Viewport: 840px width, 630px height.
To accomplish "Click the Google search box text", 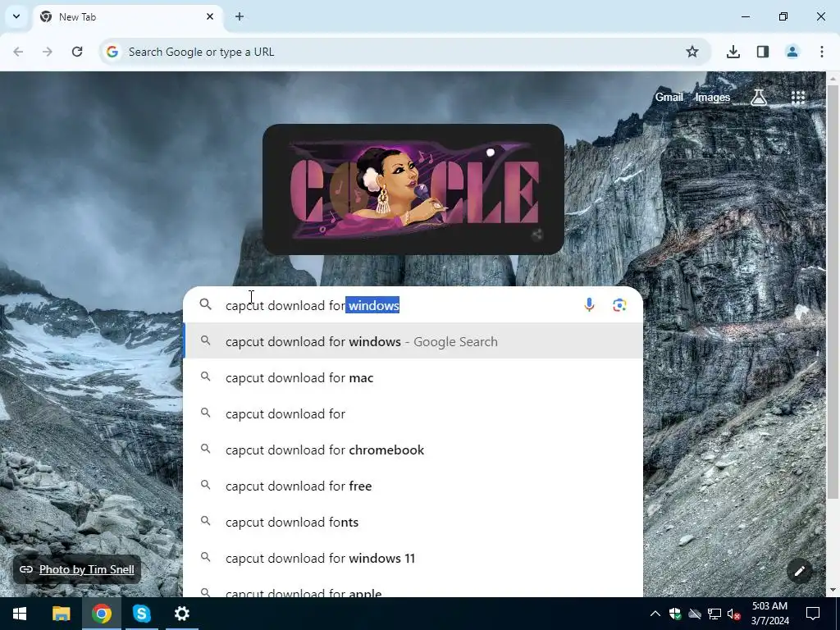I will tap(313, 305).
